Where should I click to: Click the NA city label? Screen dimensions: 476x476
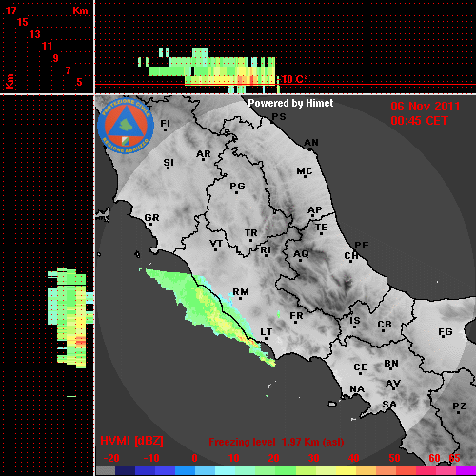(357, 389)
